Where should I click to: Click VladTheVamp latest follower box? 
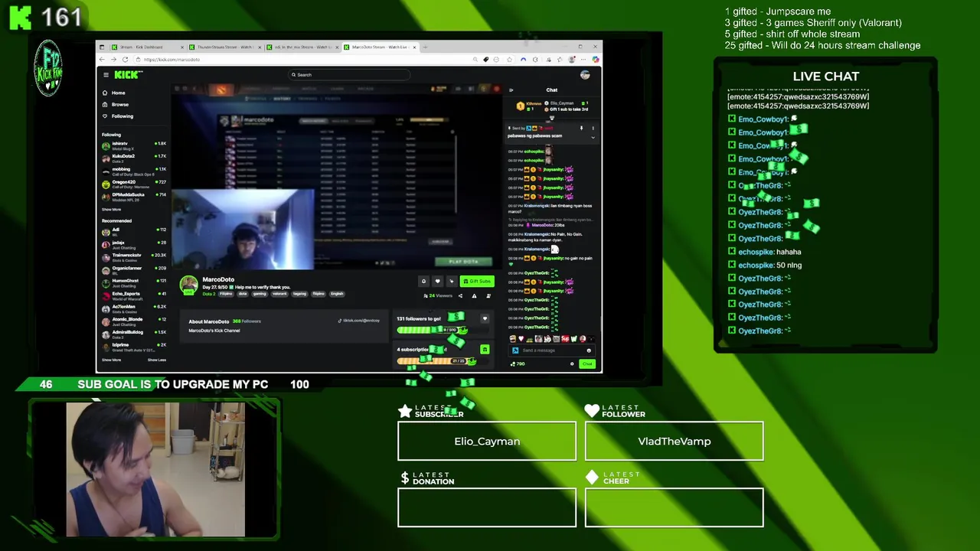pos(674,441)
